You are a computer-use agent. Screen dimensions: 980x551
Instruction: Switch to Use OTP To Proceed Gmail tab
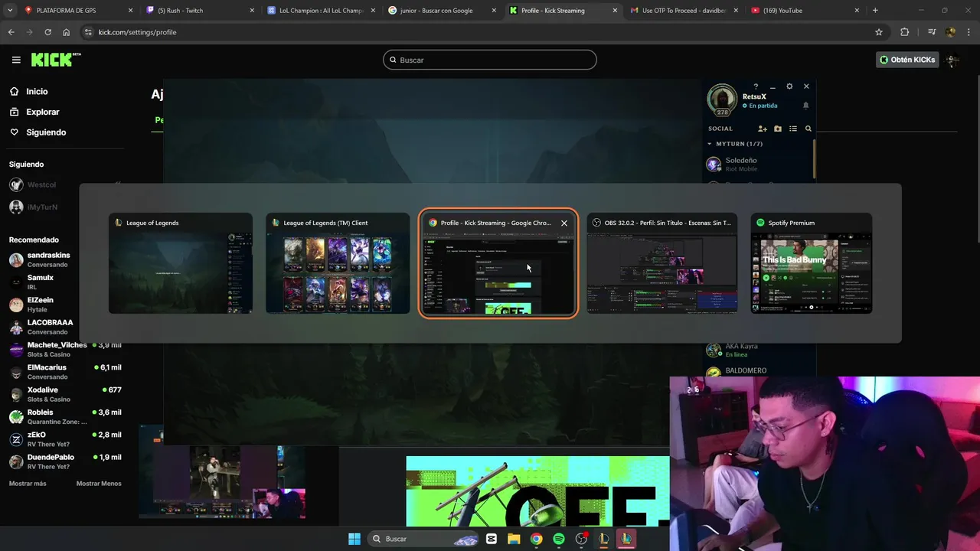(684, 11)
